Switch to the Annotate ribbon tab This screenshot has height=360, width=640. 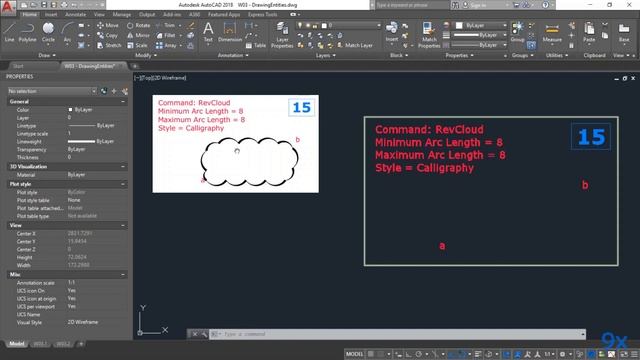76,14
